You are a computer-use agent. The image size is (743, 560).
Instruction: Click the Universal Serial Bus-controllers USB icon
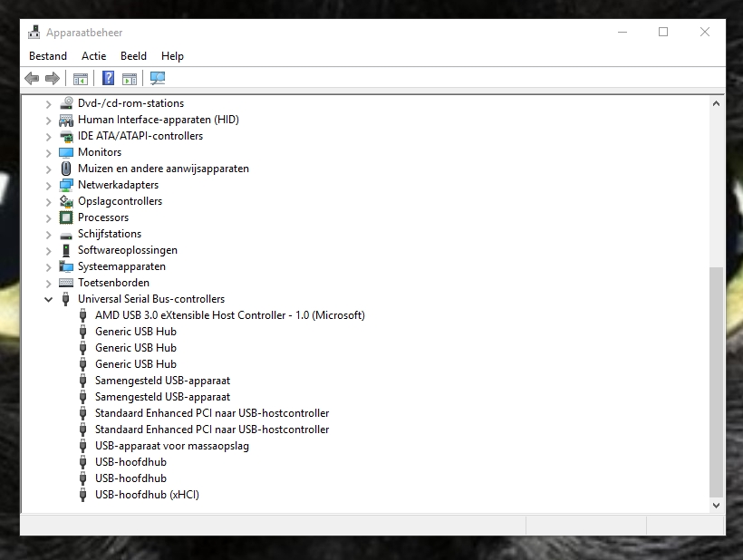tap(66, 299)
